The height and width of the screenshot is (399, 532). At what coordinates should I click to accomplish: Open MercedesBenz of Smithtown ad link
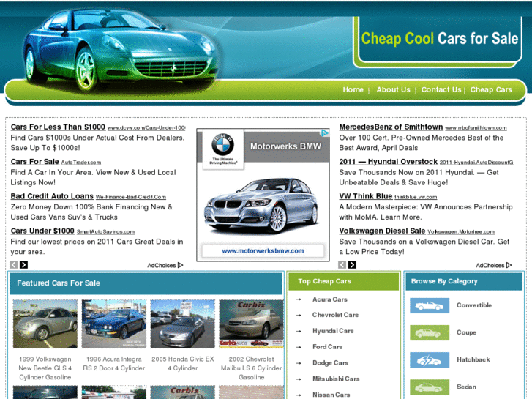click(391, 127)
